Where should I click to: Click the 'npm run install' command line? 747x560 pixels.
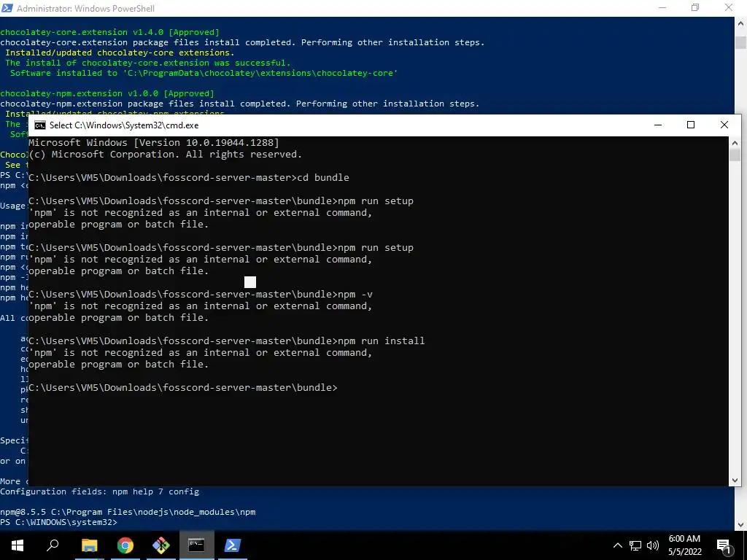227,341
